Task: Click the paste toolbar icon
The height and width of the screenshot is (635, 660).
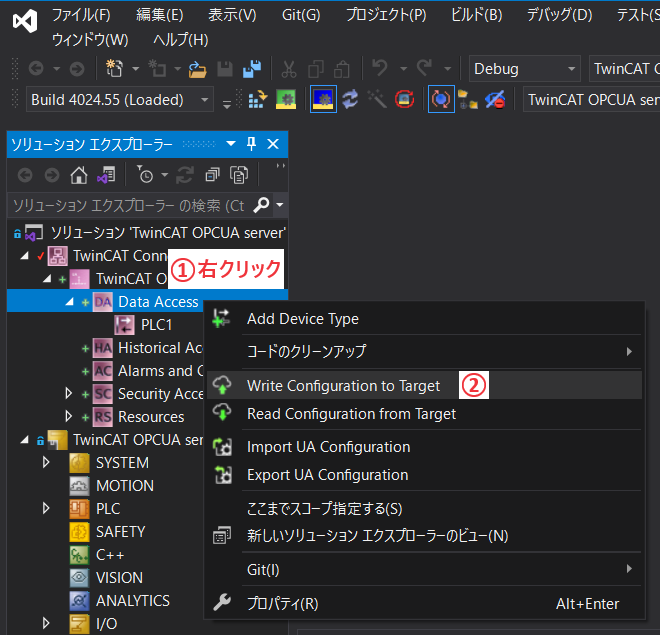Action: (x=342, y=69)
